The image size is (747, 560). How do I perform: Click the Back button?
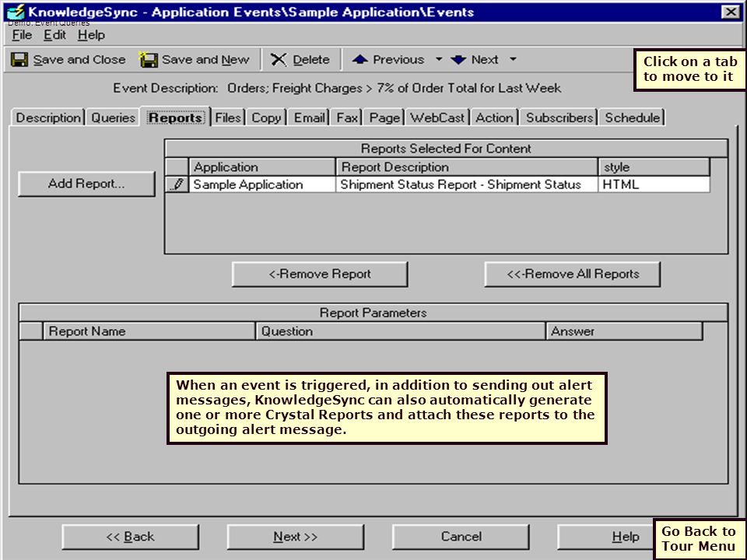tap(131, 537)
